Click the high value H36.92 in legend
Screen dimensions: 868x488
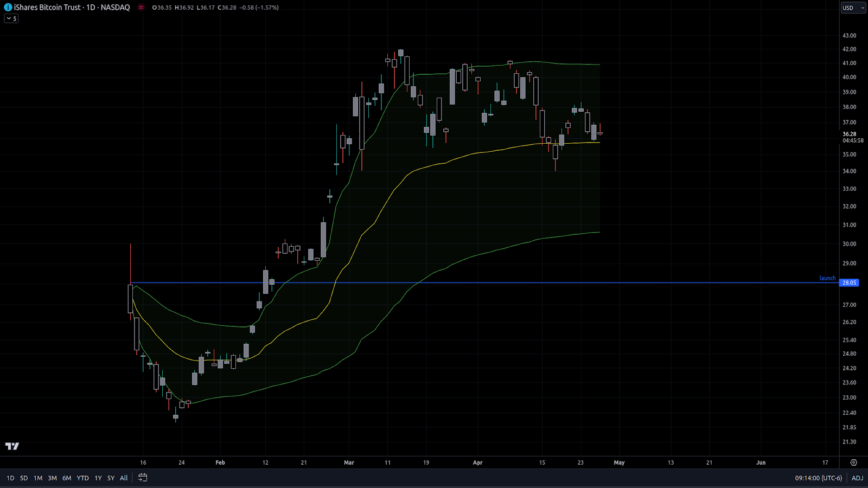point(184,8)
